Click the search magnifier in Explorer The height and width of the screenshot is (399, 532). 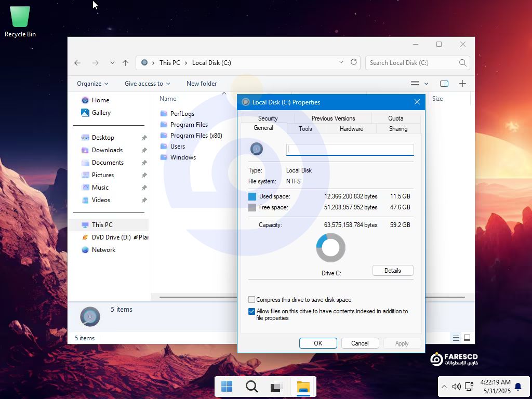462,63
